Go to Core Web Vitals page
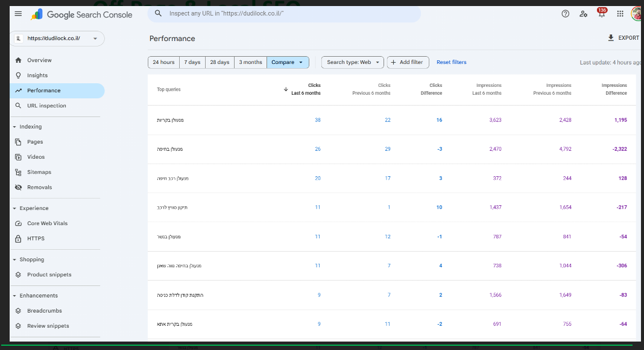 [47, 223]
